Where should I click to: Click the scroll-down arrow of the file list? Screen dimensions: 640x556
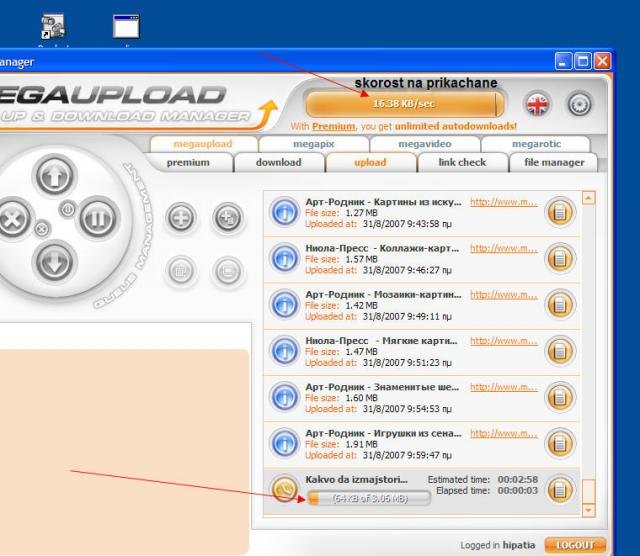[x=588, y=510]
